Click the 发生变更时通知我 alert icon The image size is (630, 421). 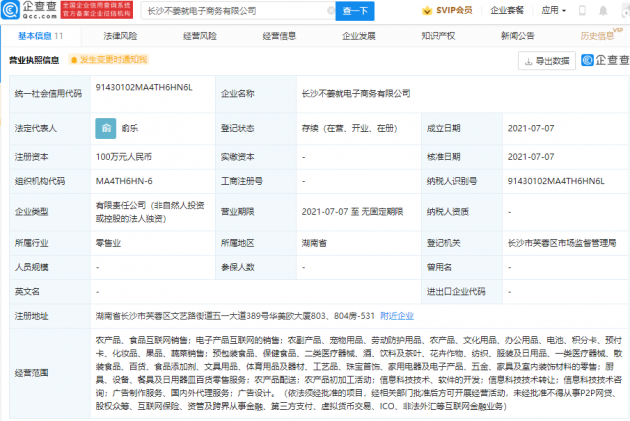coord(72,60)
